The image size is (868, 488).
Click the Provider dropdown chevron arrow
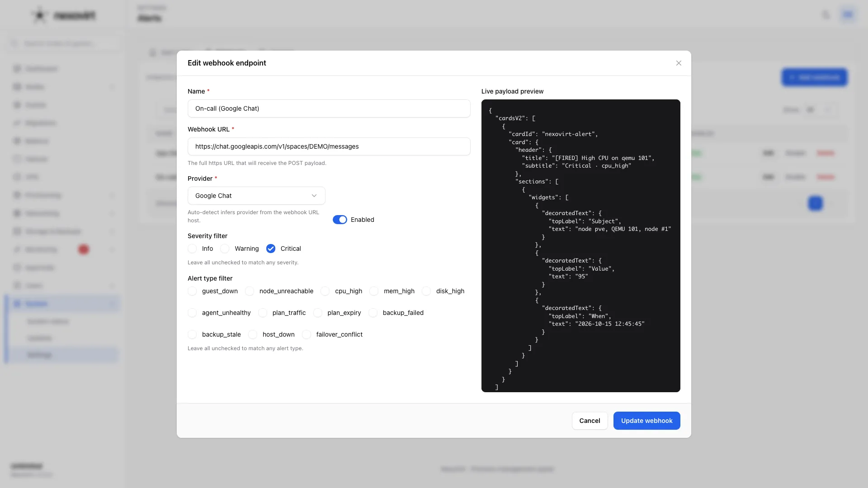click(x=314, y=196)
